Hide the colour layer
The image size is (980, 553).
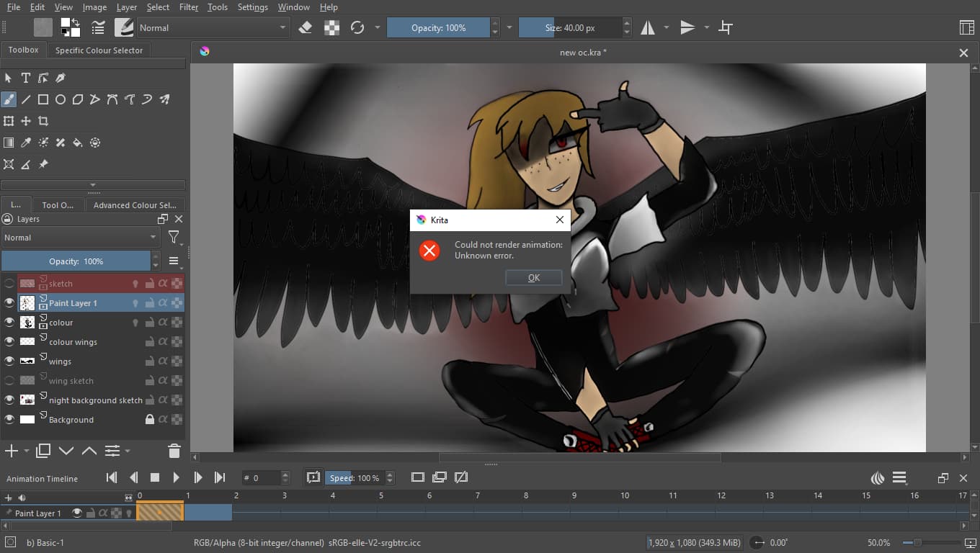9,323
